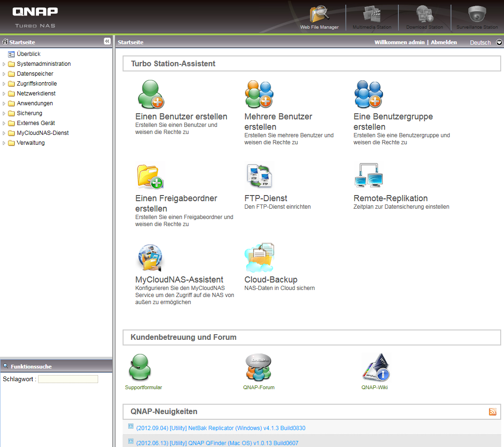Image resolution: width=504 pixels, height=447 pixels.
Task: Select Netzwerkdienst in the navigation tree
Action: coord(36,94)
